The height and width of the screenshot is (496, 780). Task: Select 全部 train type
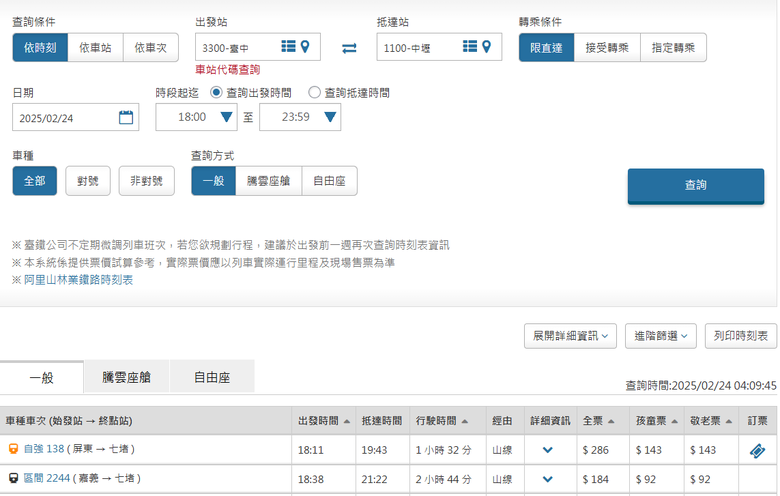coord(35,181)
